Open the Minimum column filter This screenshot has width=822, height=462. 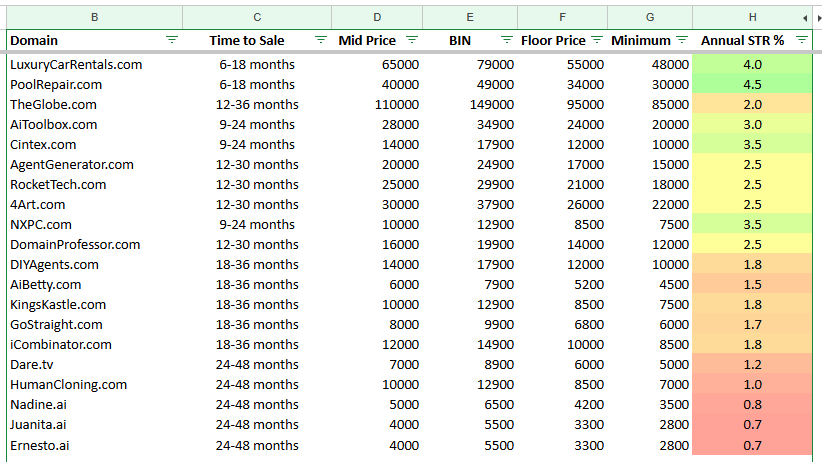pos(682,40)
